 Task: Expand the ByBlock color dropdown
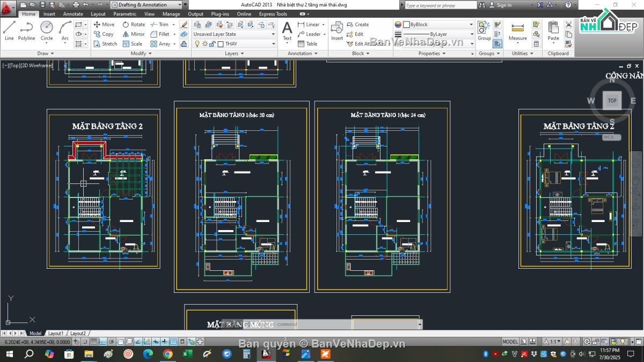point(471,25)
